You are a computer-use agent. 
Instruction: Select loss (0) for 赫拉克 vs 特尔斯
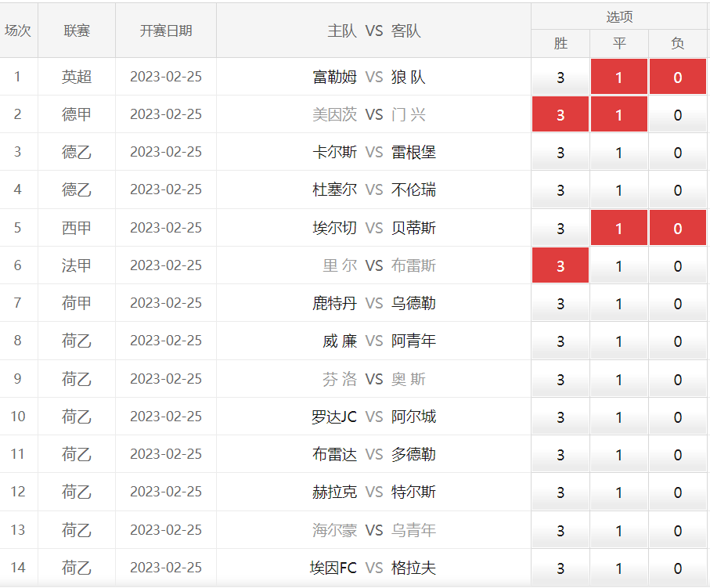pos(678,492)
